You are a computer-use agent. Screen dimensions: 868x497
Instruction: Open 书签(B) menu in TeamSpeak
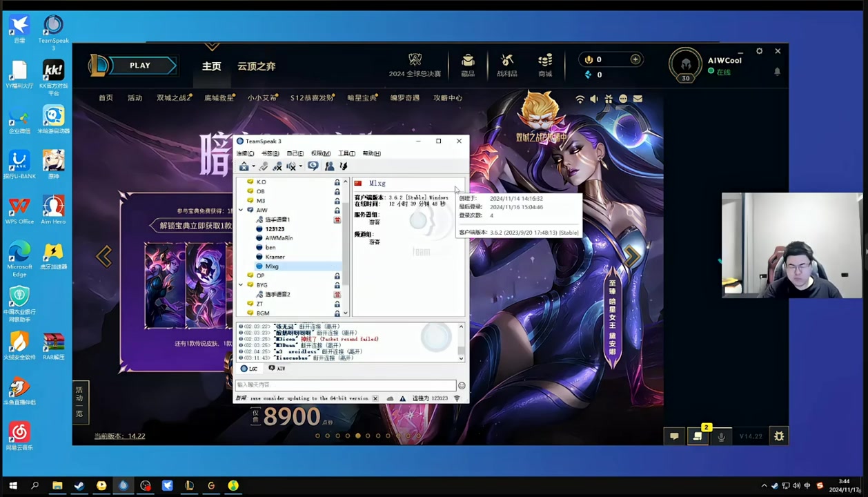(x=270, y=153)
